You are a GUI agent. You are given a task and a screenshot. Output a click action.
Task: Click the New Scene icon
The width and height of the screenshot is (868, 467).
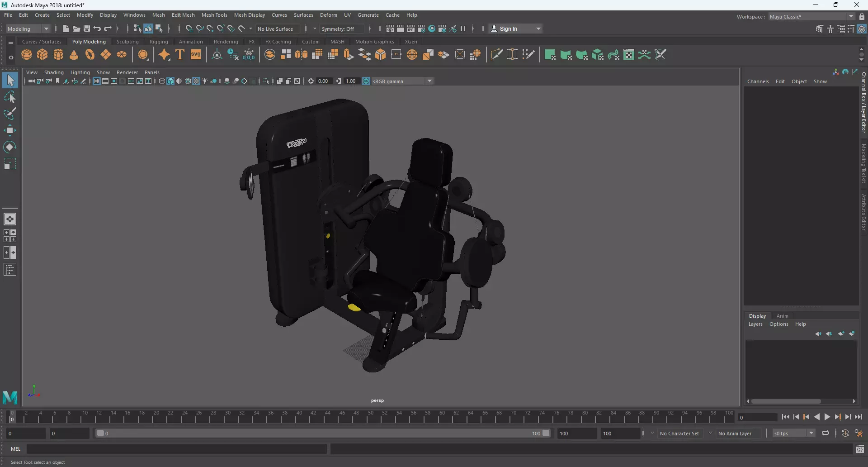pos(66,29)
